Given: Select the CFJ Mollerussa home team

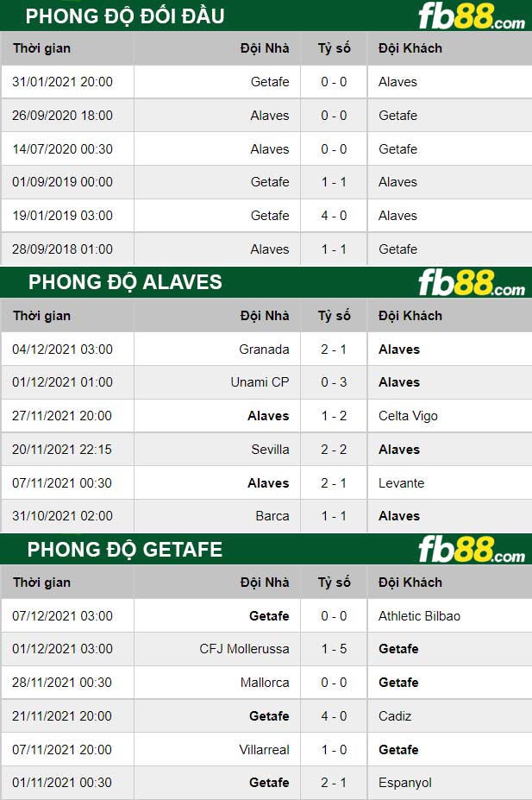Looking at the screenshot, I should click(x=244, y=649).
